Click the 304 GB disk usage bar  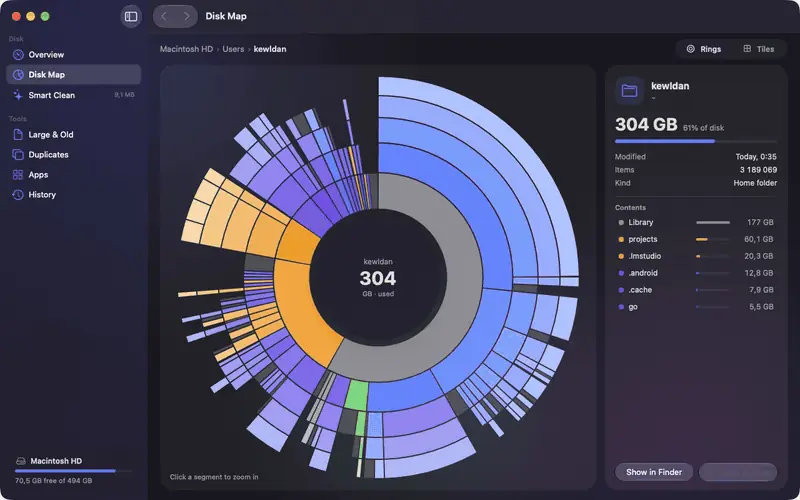click(x=696, y=141)
